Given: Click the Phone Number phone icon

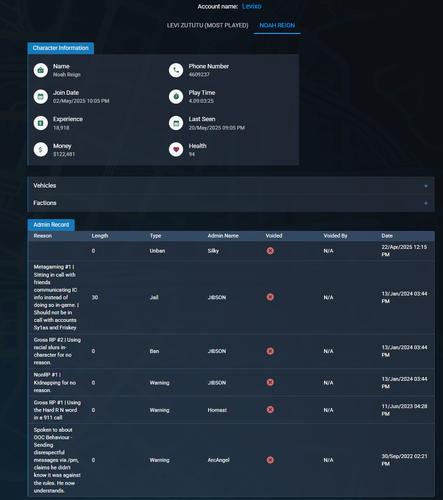Looking at the screenshot, I should (x=176, y=70).
